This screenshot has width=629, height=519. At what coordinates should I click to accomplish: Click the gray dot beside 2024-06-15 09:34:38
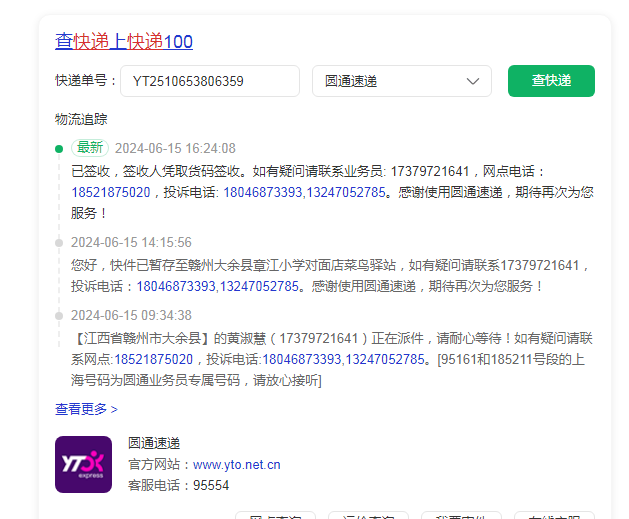(x=59, y=316)
